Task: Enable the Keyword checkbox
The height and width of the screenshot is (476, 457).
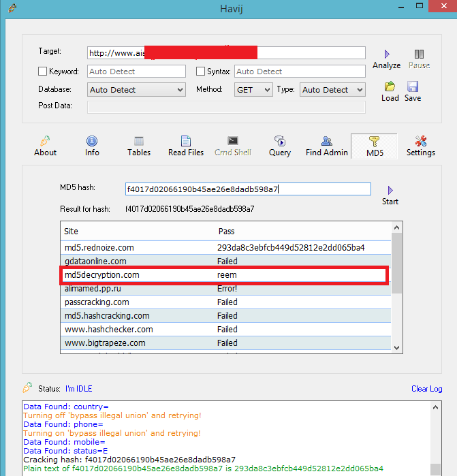Action: click(x=42, y=72)
